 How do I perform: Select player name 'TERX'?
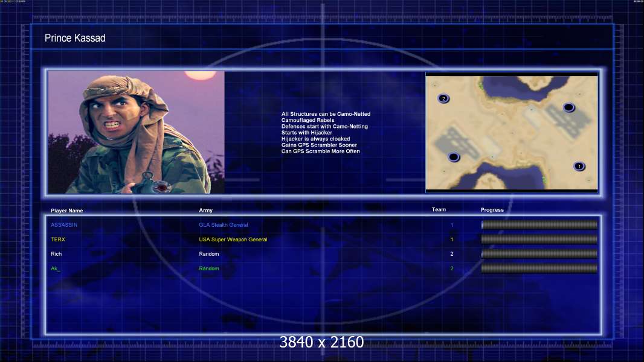click(x=58, y=240)
